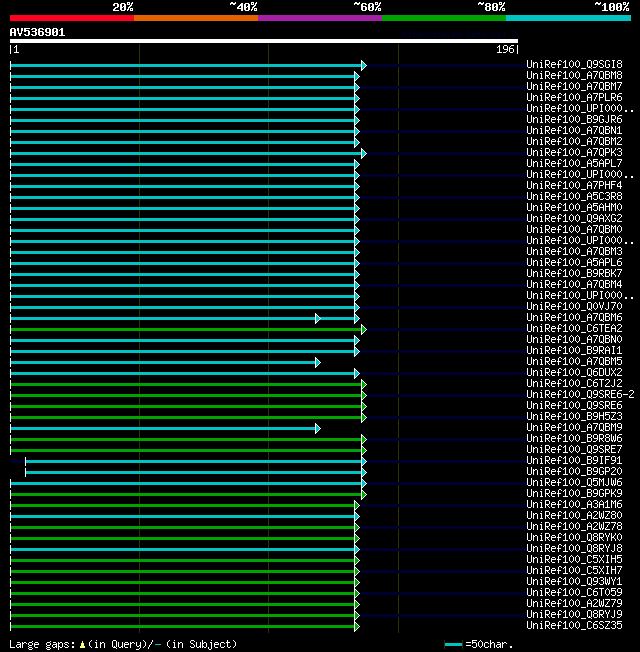
Task: Select the UniRef100_A7QBM0 label
Action: [x=574, y=230]
